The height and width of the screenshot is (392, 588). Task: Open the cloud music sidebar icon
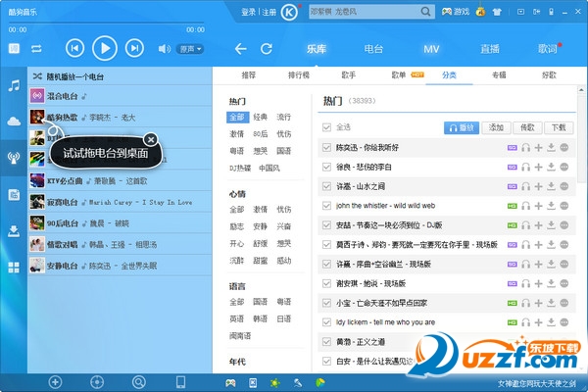14,122
